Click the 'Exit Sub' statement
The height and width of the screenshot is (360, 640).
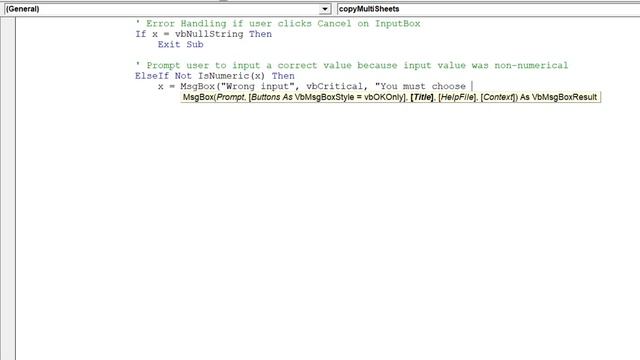pyautogui.click(x=180, y=44)
